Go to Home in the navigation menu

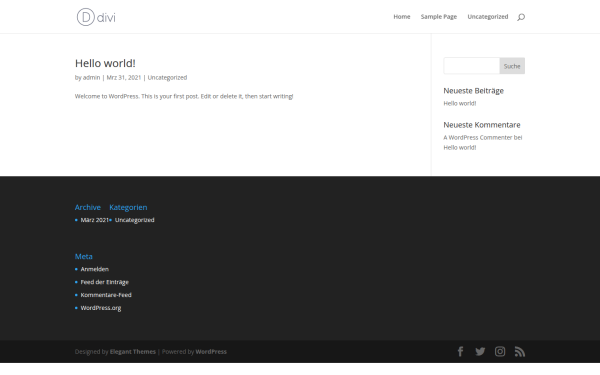[402, 17]
